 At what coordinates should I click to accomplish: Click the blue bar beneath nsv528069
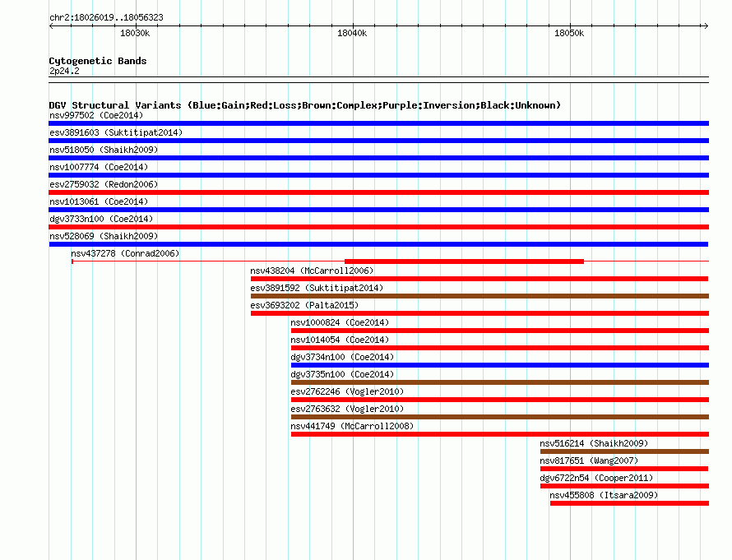click(378, 244)
